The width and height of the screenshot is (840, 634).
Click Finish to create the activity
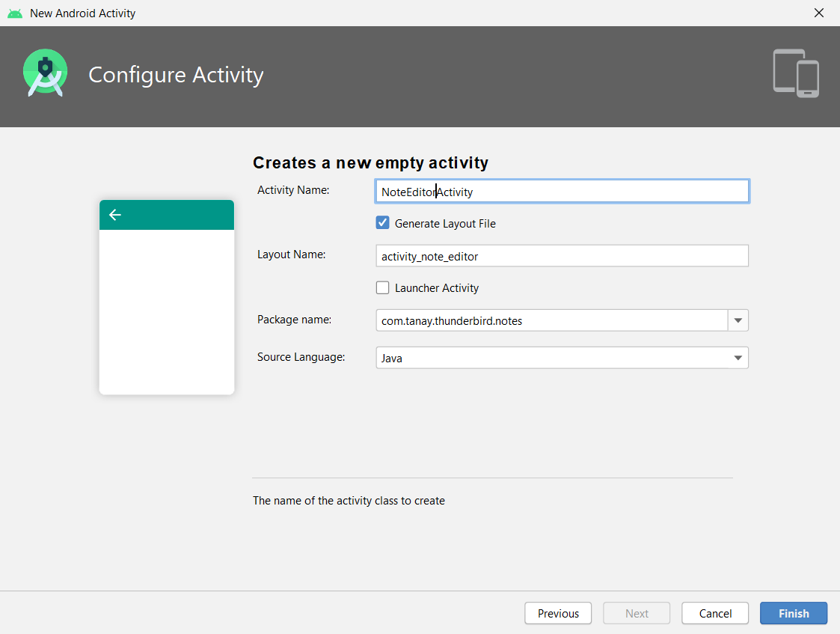(x=794, y=613)
